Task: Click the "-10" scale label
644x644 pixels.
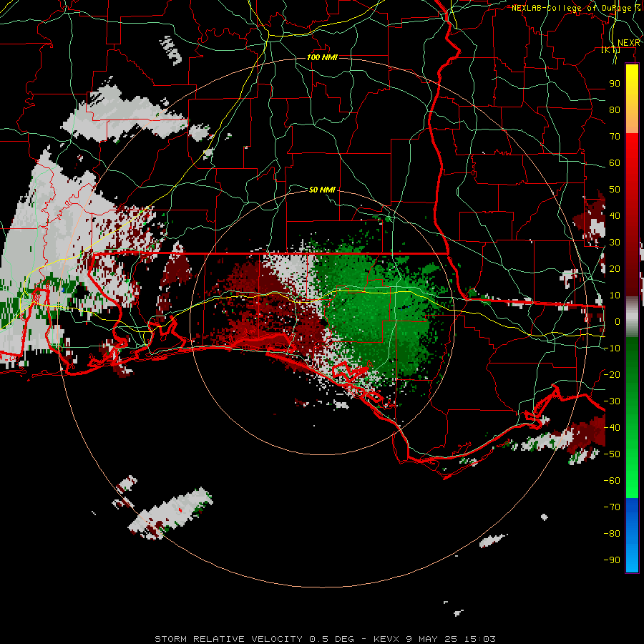Action: pos(612,348)
